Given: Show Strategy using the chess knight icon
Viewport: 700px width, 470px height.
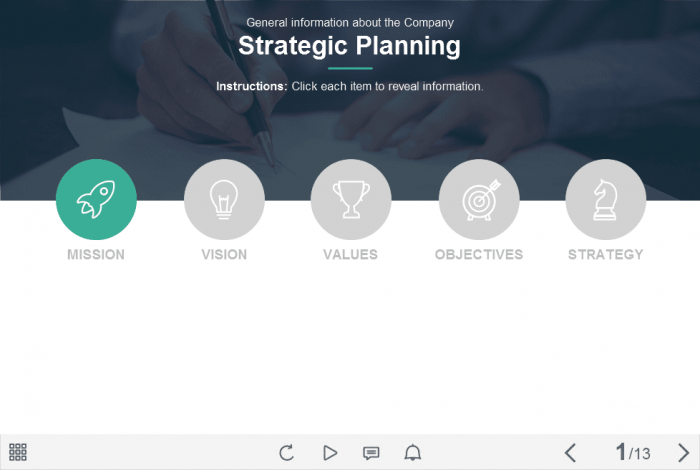Looking at the screenshot, I should [605, 200].
